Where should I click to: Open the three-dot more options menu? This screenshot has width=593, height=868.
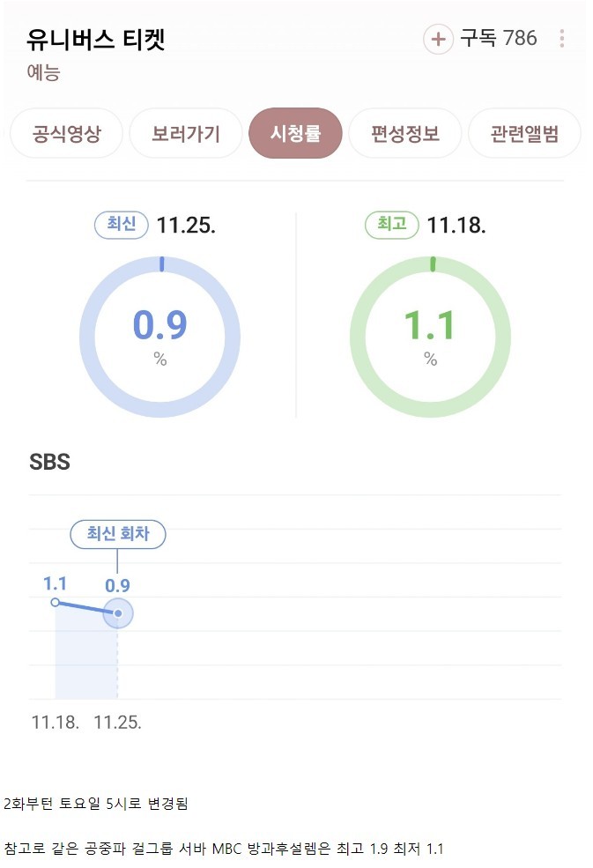pos(563,39)
